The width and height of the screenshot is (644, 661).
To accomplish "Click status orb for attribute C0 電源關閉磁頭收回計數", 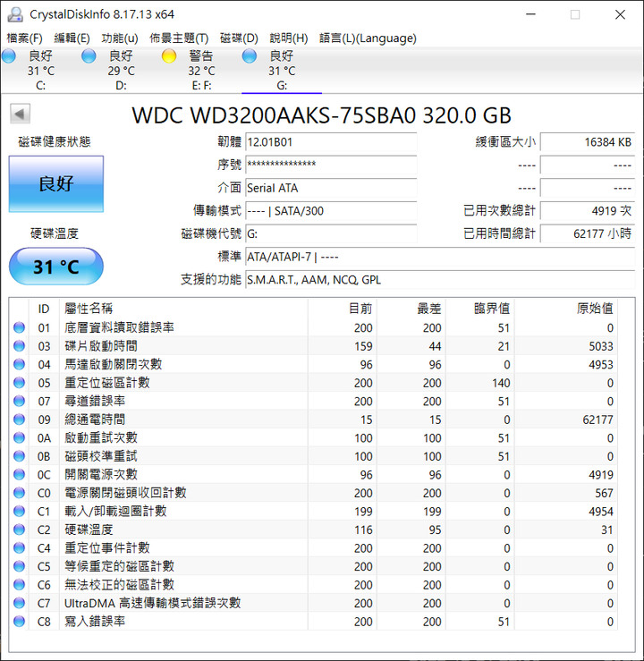I will click(19, 493).
